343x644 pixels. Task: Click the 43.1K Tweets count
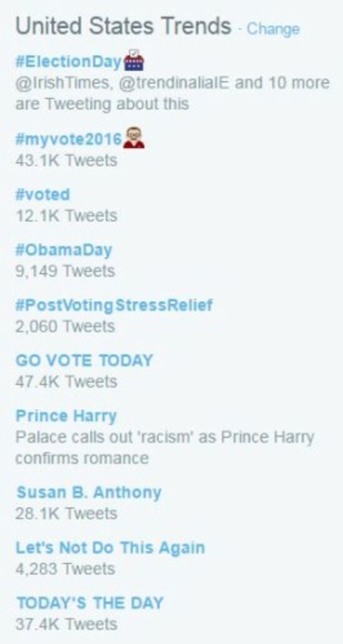66,160
